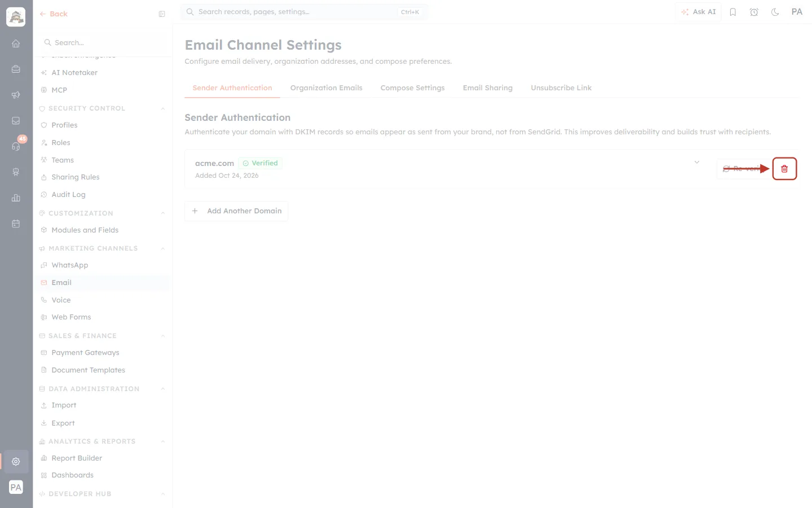The image size is (812, 508).
Task: Focus the global search records field
Action: (x=304, y=12)
